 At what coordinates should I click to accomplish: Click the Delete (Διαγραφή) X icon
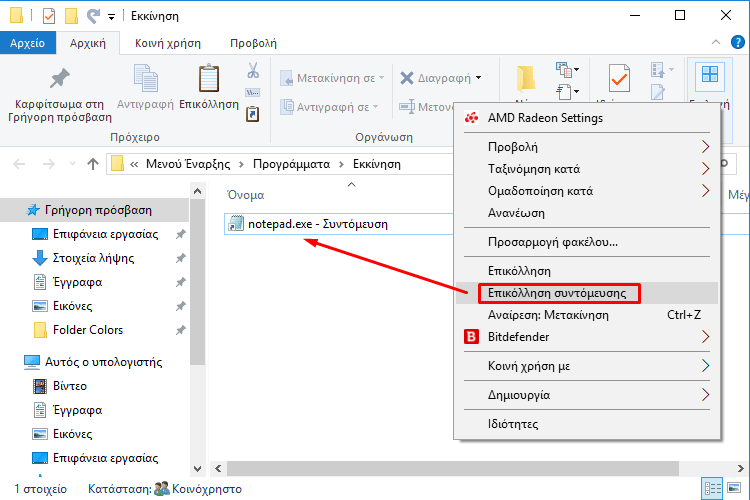click(x=407, y=78)
